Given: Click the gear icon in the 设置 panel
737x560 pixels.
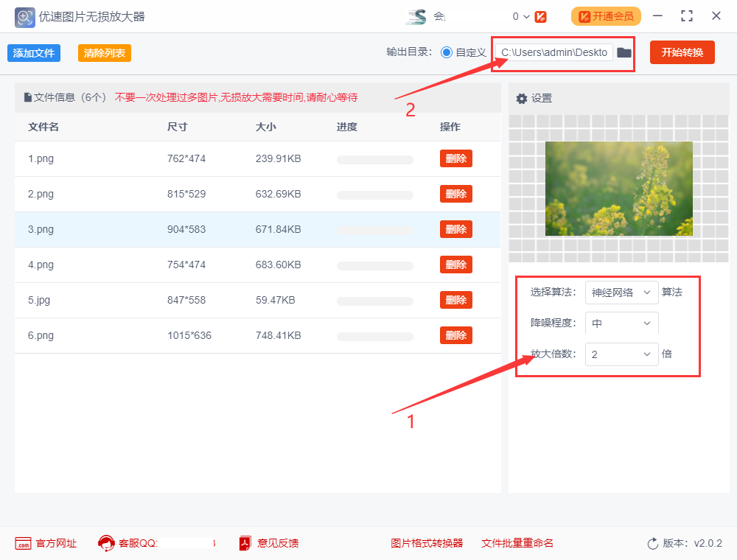Looking at the screenshot, I should (522, 97).
